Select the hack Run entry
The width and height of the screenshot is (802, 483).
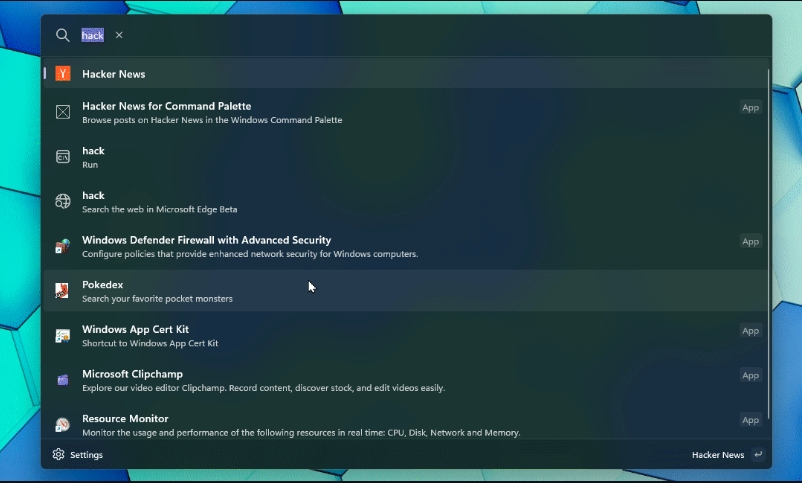tap(406, 157)
